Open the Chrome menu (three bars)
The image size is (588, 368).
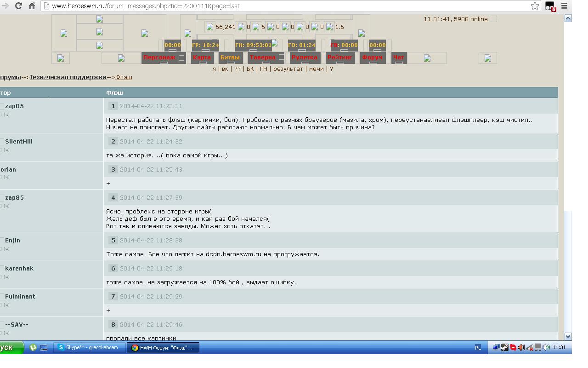click(565, 6)
